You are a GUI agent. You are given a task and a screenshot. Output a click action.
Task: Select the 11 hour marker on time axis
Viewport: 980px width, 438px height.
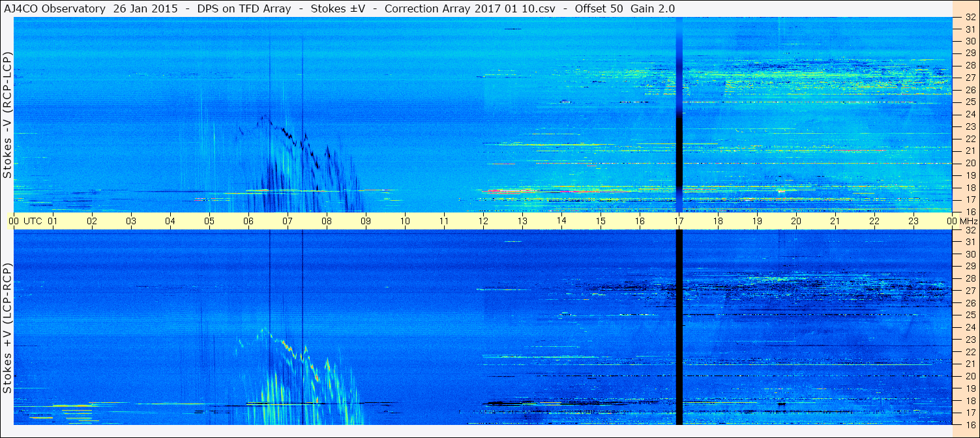click(x=444, y=221)
